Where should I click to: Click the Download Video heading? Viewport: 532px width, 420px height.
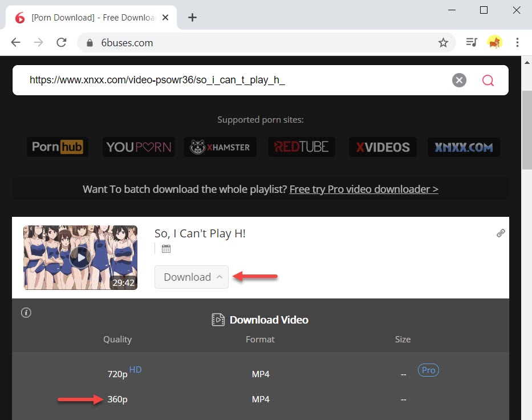(269, 320)
